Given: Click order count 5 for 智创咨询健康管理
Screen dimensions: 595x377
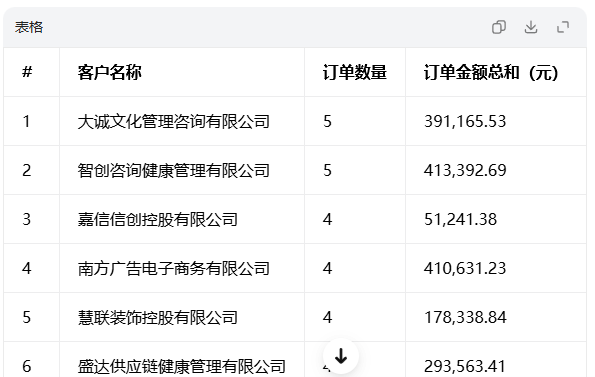Looking at the screenshot, I should (x=327, y=170).
